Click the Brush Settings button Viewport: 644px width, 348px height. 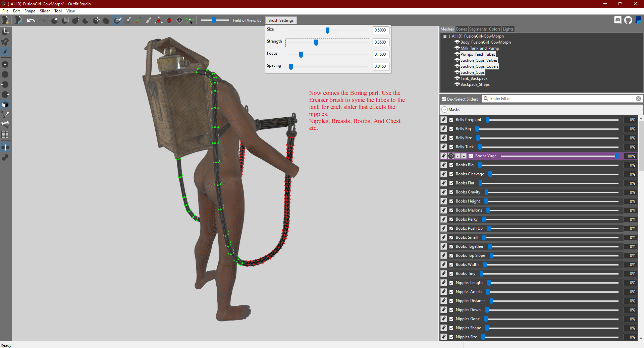281,20
